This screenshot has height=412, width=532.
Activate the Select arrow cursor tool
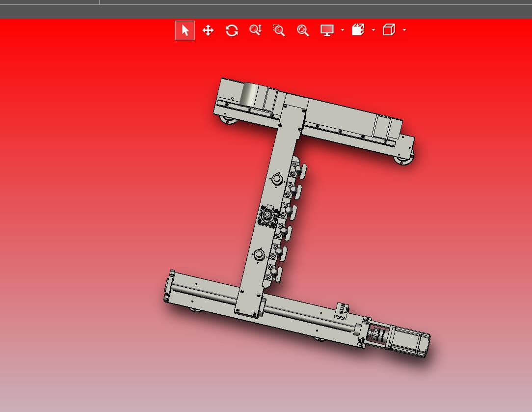[185, 30]
